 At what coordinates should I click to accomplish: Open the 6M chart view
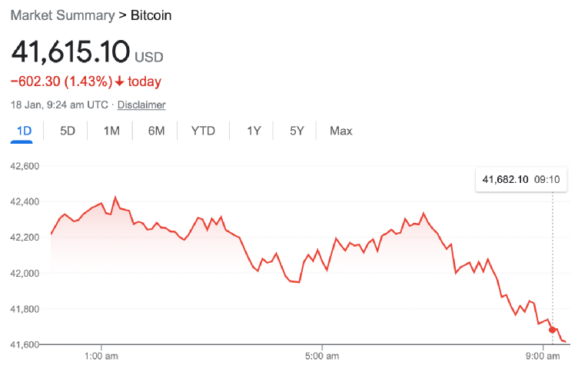(x=156, y=131)
